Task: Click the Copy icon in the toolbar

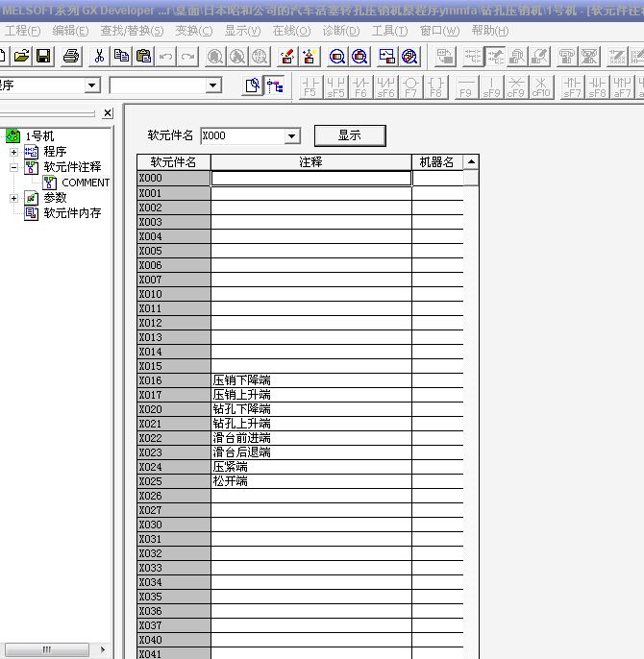Action: coord(121,57)
